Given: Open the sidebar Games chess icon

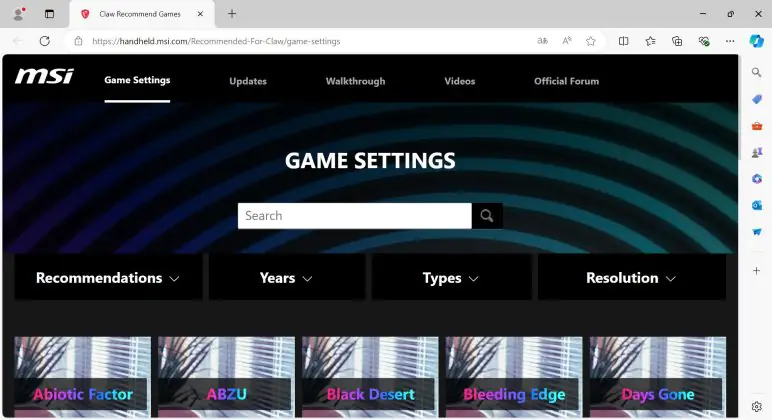Looking at the screenshot, I should click(757, 153).
